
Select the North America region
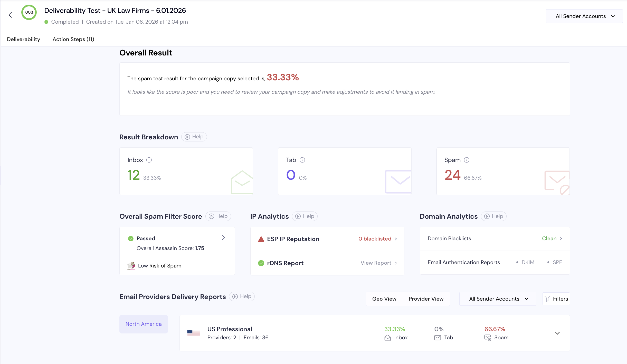click(x=144, y=324)
